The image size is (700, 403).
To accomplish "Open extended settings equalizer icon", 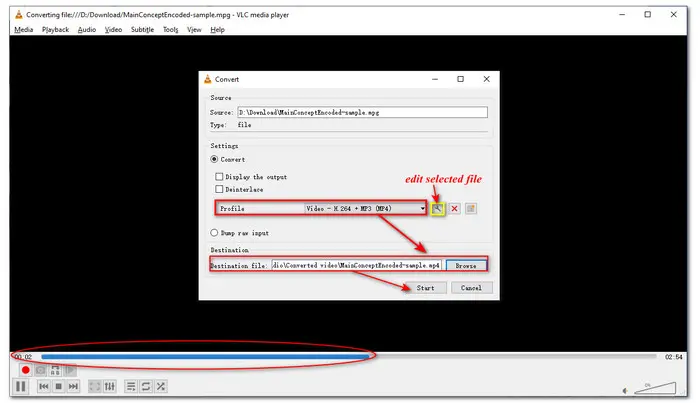I will coord(109,386).
